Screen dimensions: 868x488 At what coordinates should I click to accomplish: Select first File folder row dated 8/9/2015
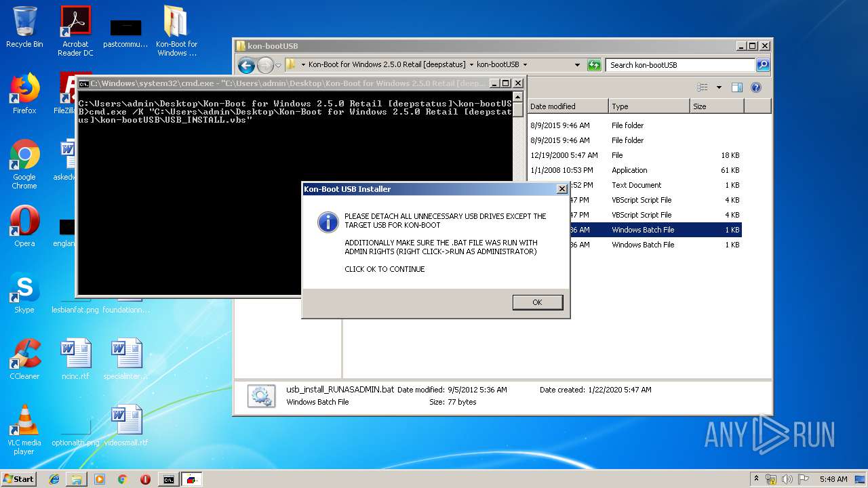tap(635, 125)
